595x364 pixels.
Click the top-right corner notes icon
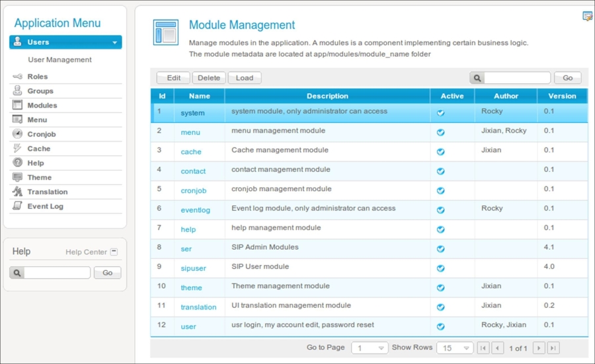[587, 16]
